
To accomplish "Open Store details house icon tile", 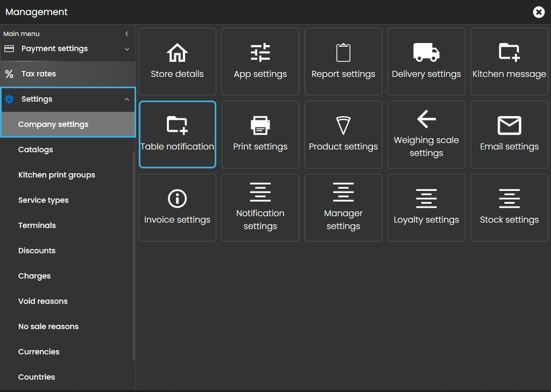I will pyautogui.click(x=177, y=53).
